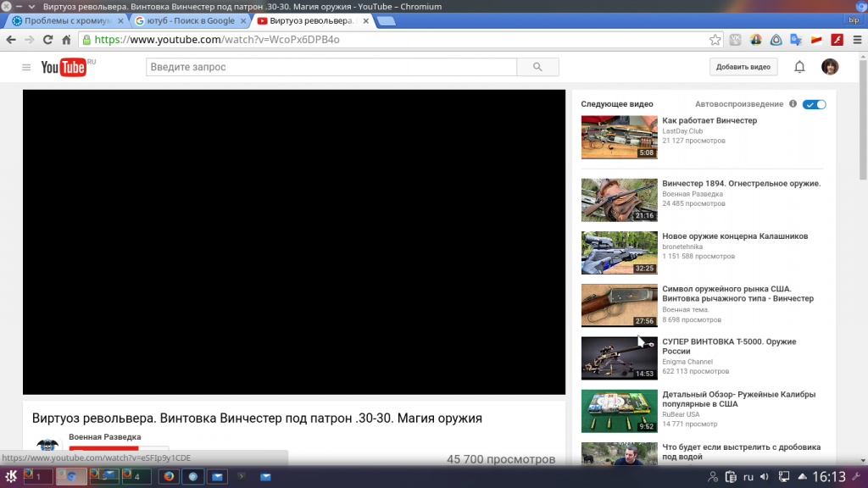Image resolution: width=868 pixels, height=488 pixels.
Task: Reload the current page
Action: [47, 40]
